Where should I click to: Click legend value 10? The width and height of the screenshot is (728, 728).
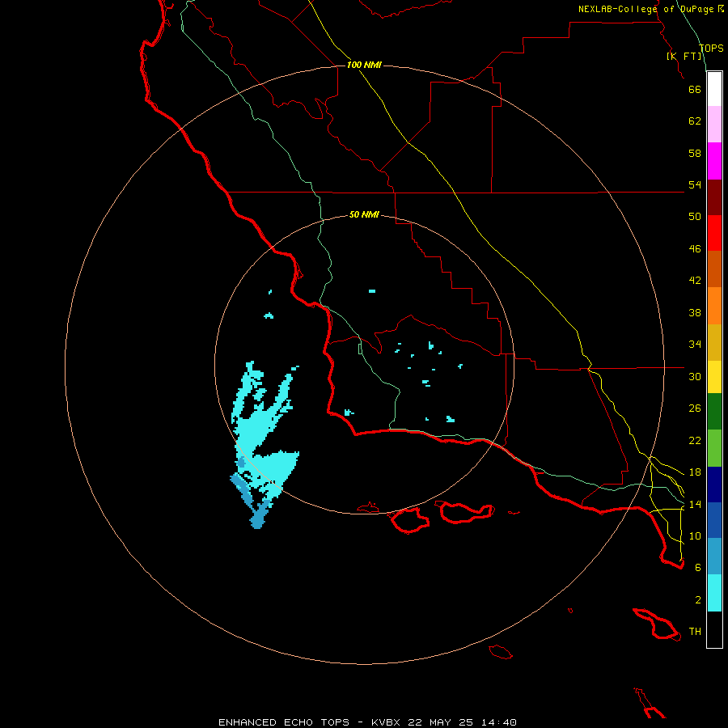695,535
